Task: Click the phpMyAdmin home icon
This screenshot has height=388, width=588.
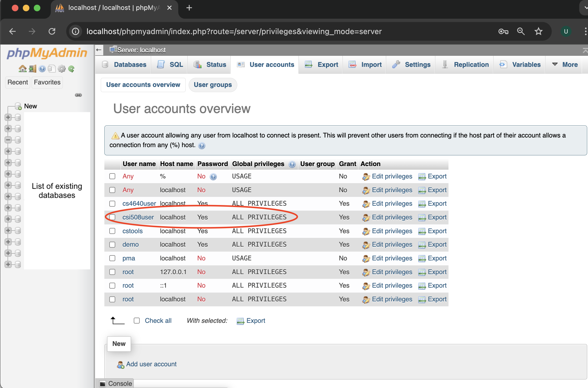Action: [22, 69]
